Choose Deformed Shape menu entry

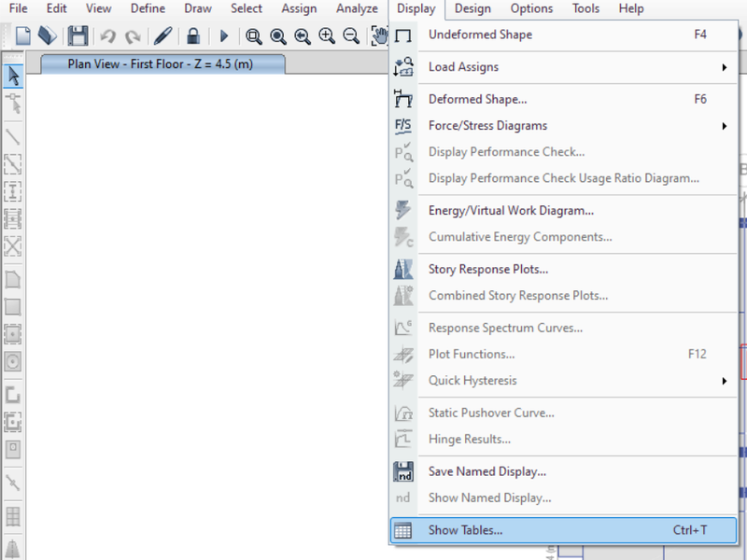tap(564, 100)
